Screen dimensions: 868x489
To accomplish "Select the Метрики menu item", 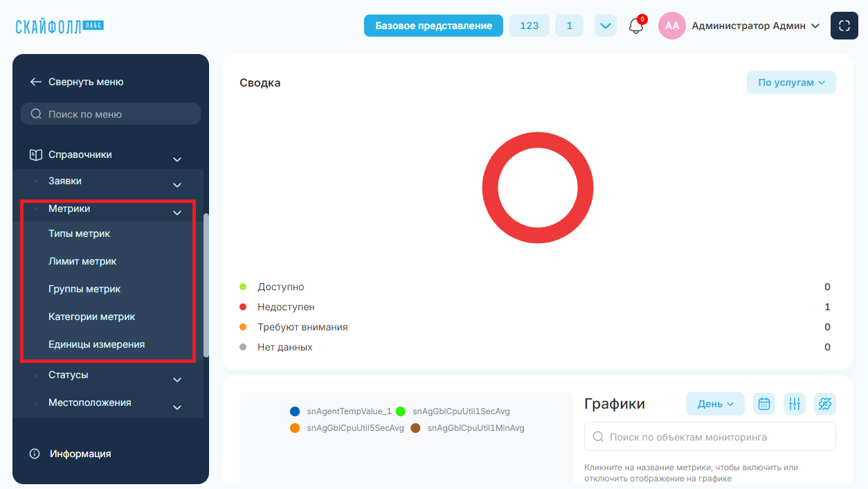I will coord(69,208).
